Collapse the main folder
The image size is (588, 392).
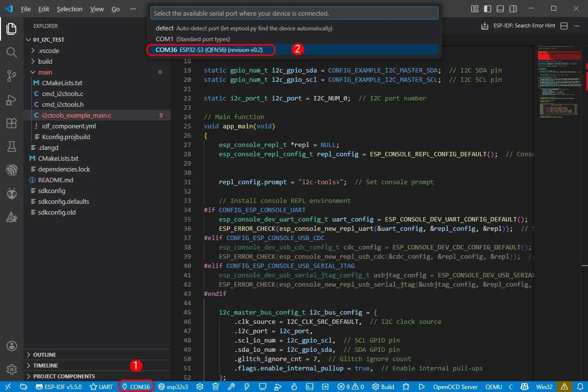(45, 72)
